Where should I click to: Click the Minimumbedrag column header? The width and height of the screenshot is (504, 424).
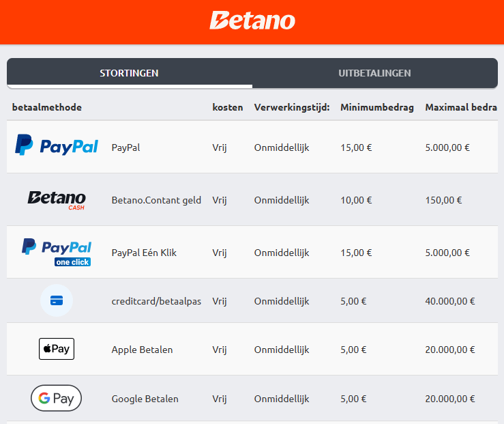click(x=377, y=107)
